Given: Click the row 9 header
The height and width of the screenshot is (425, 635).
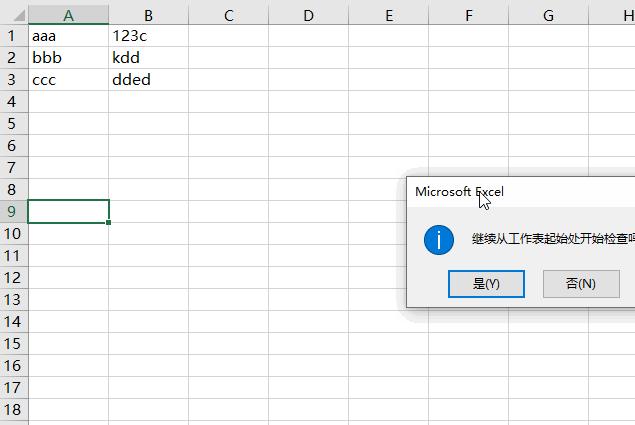Looking at the screenshot, I should 13,211.
